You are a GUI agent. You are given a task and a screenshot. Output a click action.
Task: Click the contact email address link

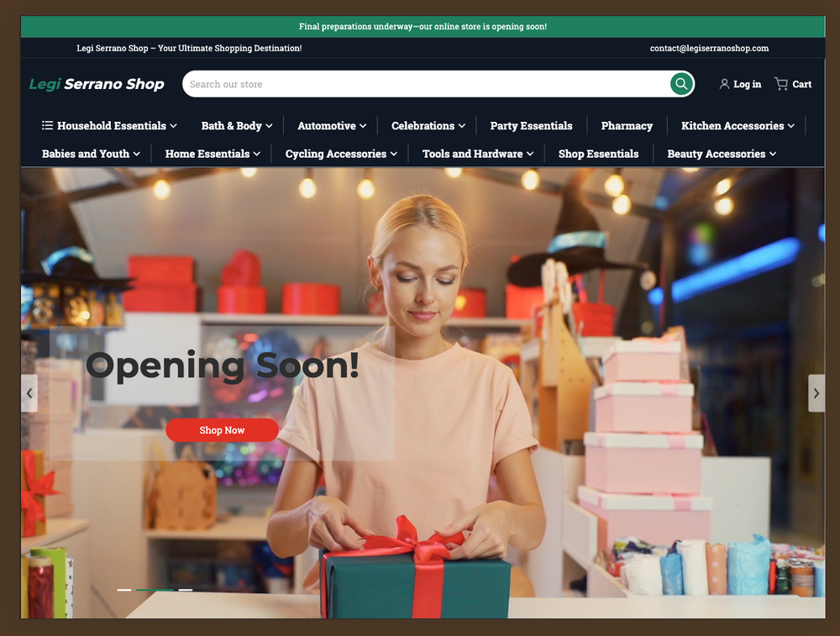coord(709,49)
